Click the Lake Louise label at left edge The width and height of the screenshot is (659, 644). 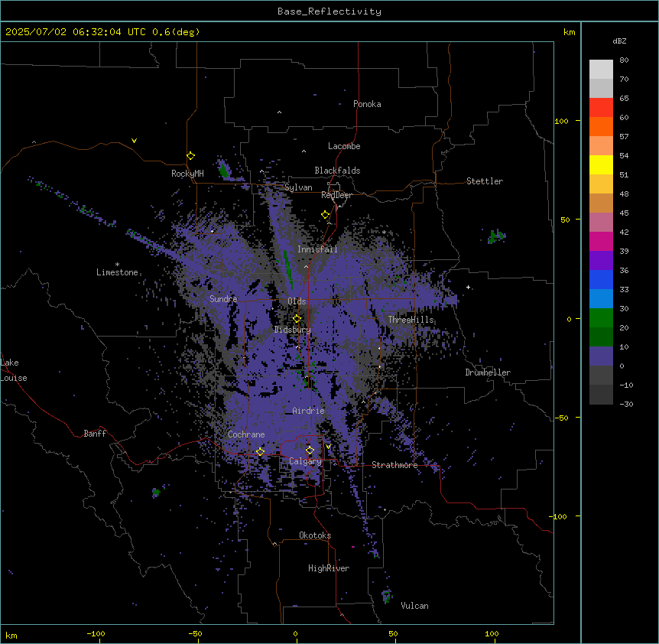tap(14, 370)
